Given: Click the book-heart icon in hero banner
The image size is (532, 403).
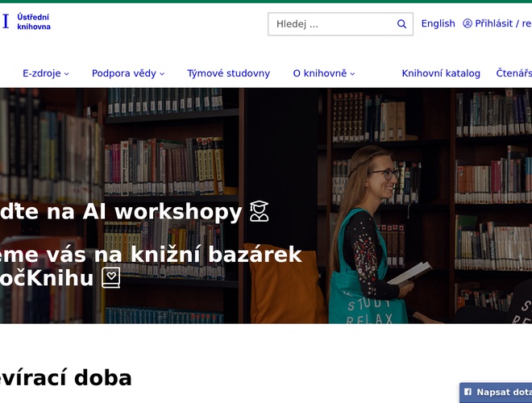Looking at the screenshot, I should pyautogui.click(x=110, y=278).
